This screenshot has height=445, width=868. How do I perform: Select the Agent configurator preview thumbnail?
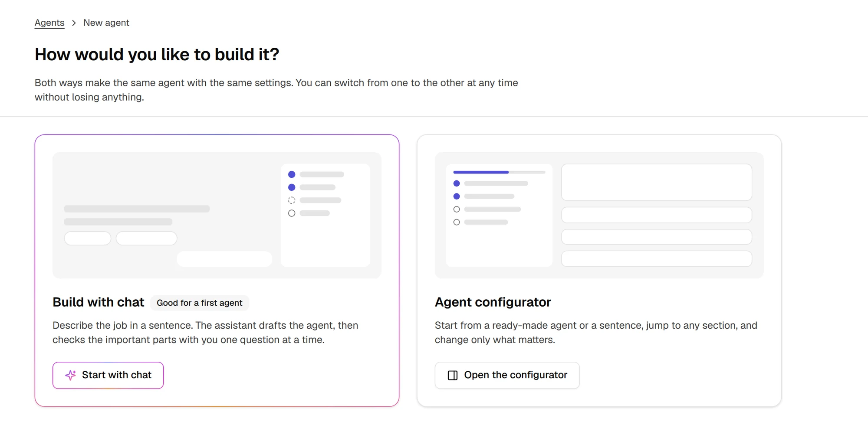(599, 215)
